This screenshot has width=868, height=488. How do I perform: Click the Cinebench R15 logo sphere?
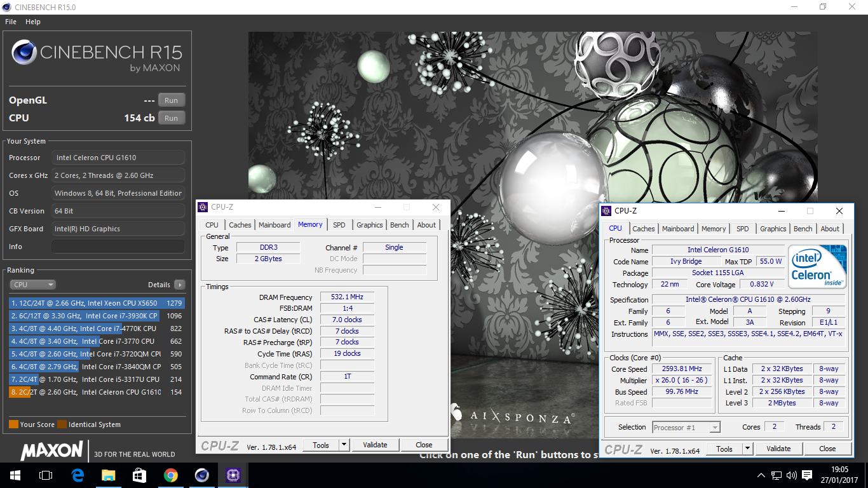[x=24, y=52]
